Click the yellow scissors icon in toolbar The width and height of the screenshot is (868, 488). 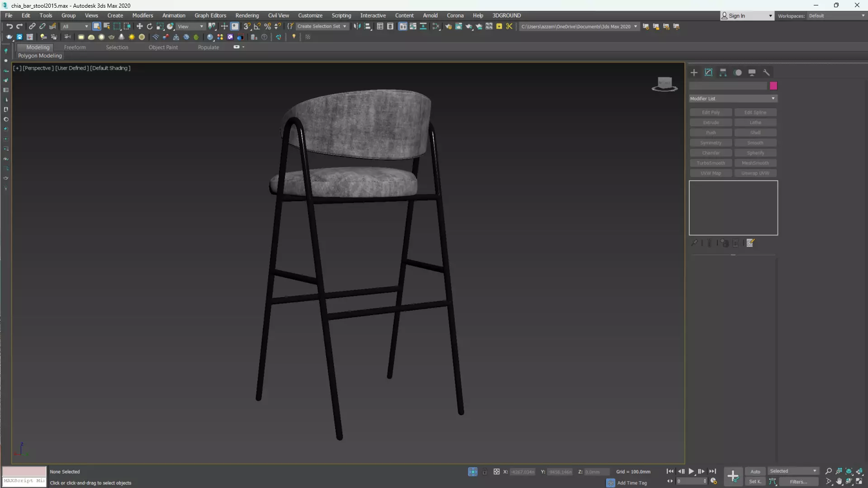(x=509, y=26)
